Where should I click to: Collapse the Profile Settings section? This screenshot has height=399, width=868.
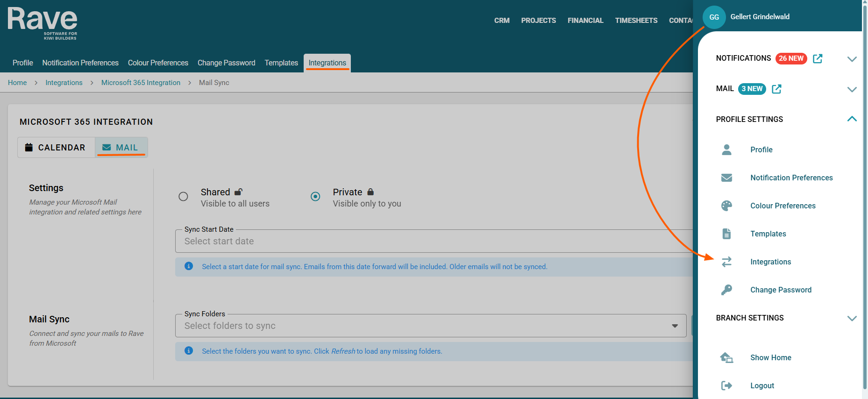click(852, 119)
